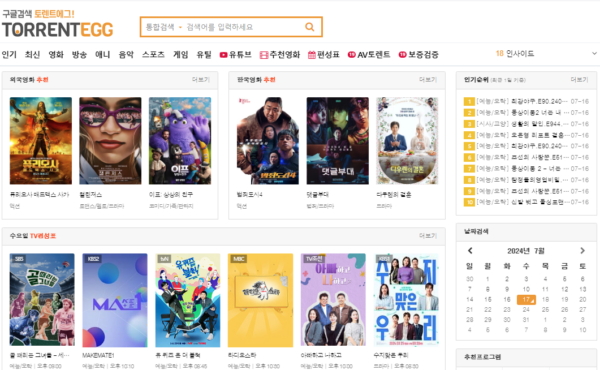Select the highlighted date 17 in the calendar

(x=526, y=300)
